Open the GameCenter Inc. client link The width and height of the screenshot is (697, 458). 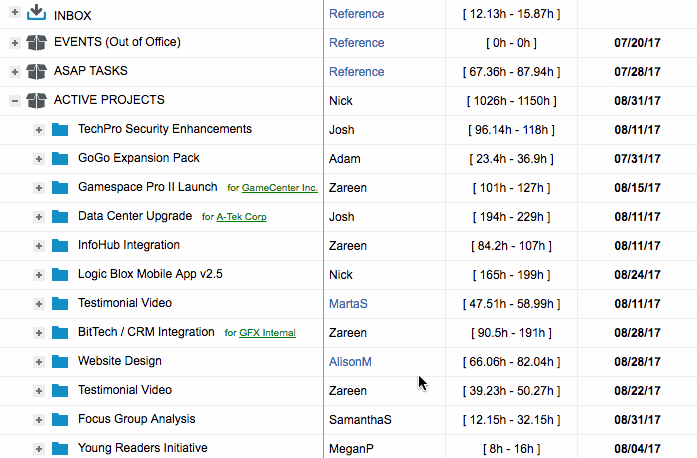click(279, 188)
